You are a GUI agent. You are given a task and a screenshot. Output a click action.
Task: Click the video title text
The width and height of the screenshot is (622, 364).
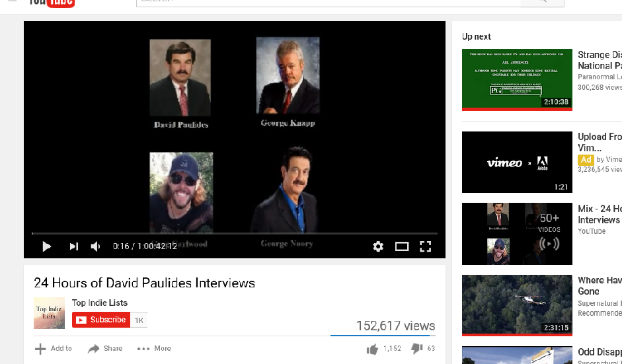click(x=144, y=283)
